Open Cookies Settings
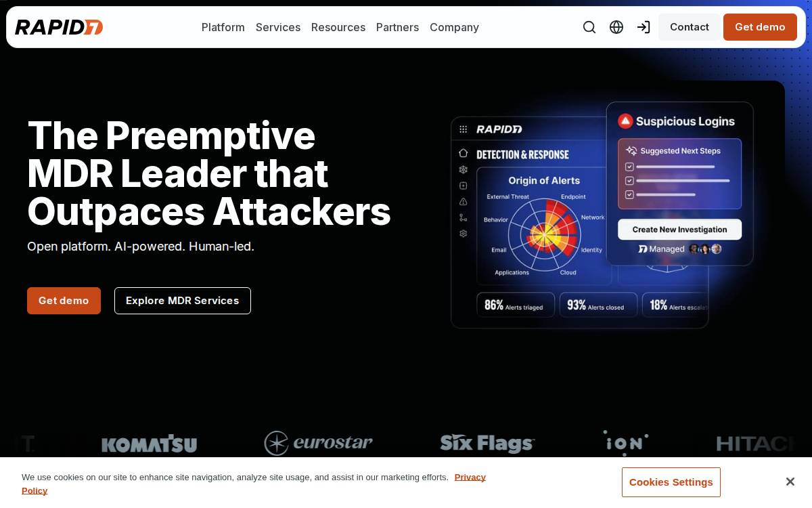 (671, 482)
